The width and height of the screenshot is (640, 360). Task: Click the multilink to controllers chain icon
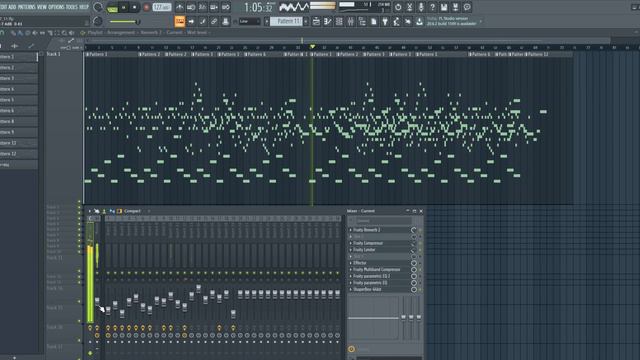click(x=214, y=22)
